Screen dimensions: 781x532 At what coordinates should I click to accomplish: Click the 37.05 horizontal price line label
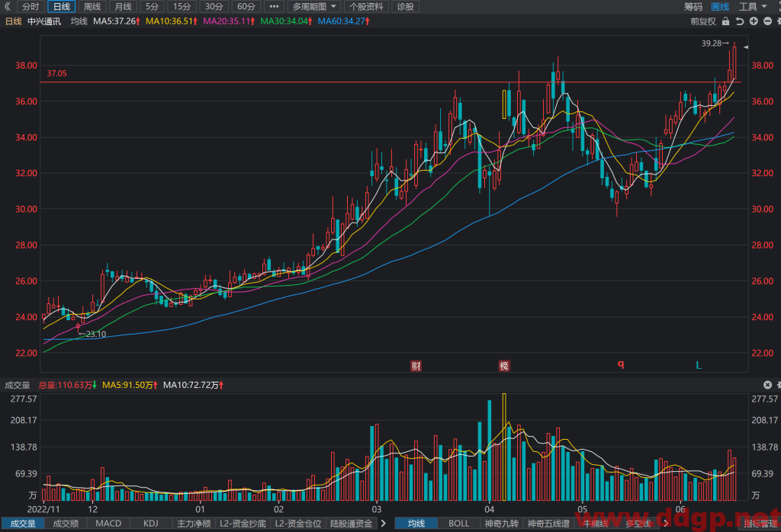coord(56,74)
